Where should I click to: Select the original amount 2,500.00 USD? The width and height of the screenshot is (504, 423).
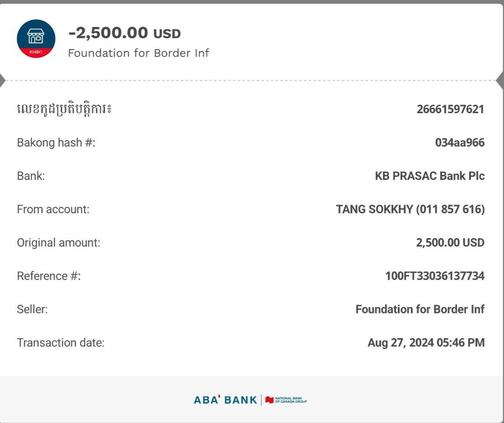450,243
